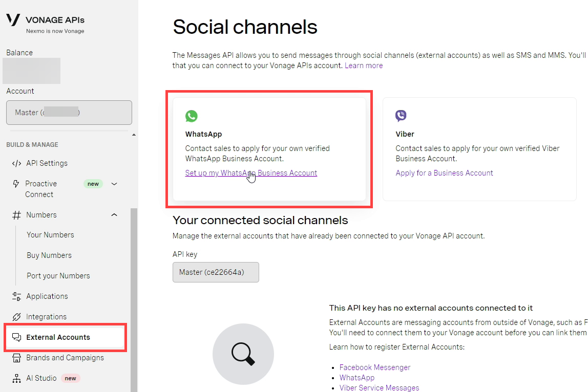
Task: Click the new badge beside AI Studio
Action: tap(70, 379)
